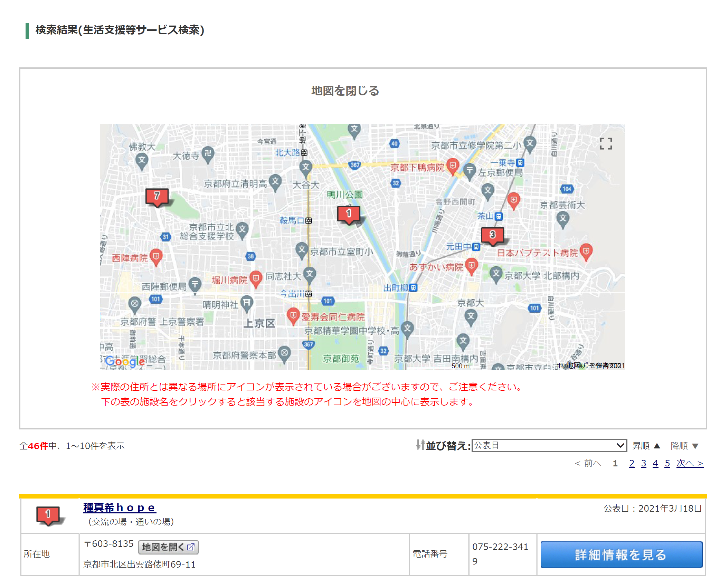Go to results page 3

(644, 463)
